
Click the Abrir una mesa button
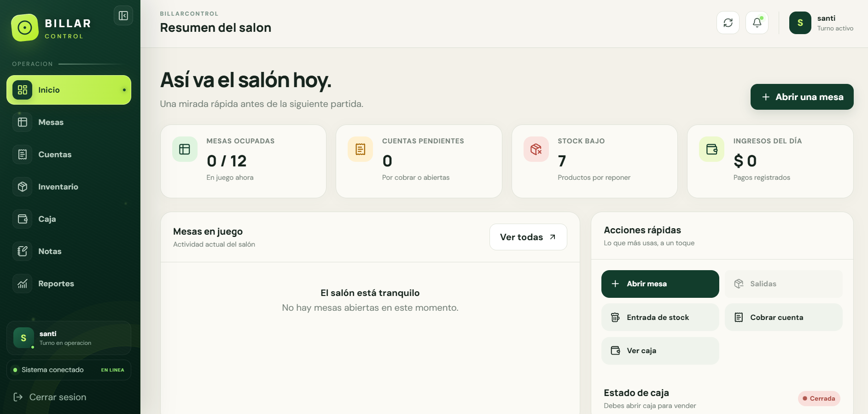coord(802,97)
